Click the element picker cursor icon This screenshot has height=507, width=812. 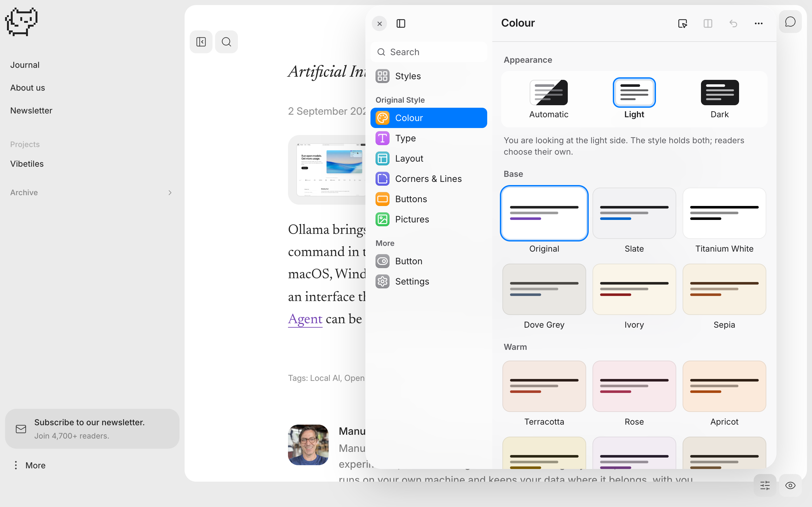[x=683, y=23]
